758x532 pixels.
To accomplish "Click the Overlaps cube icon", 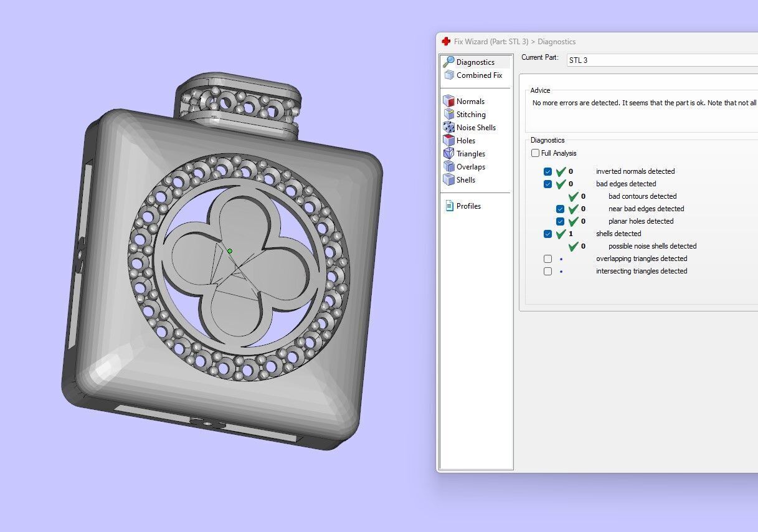I will click(x=448, y=166).
